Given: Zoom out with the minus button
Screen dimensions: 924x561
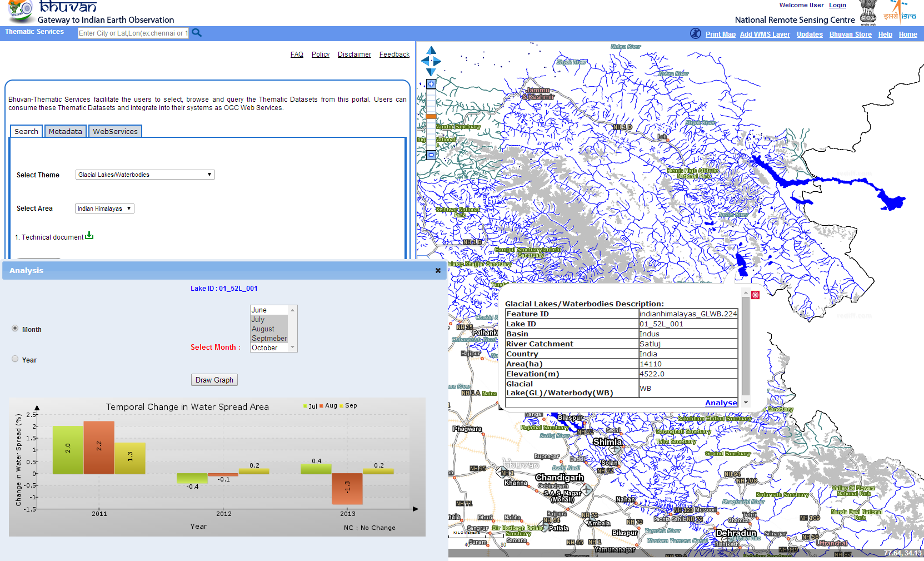Looking at the screenshot, I should pos(431,155).
